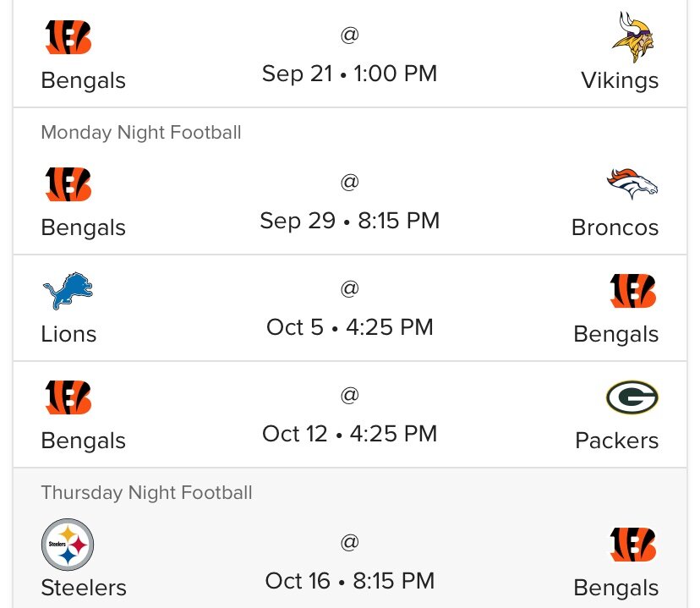Click the Vikings team logo
700x608 pixels.
633,37
